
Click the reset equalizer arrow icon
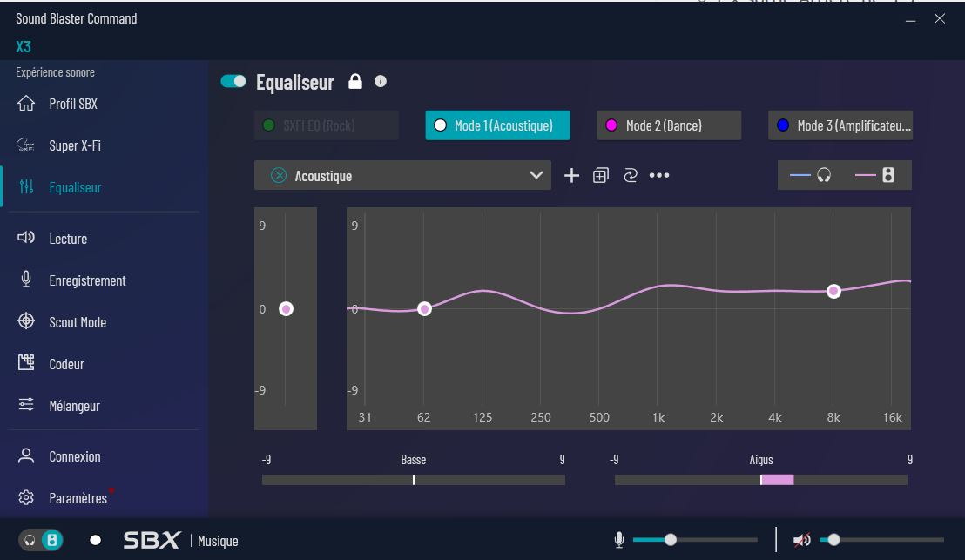coord(631,176)
